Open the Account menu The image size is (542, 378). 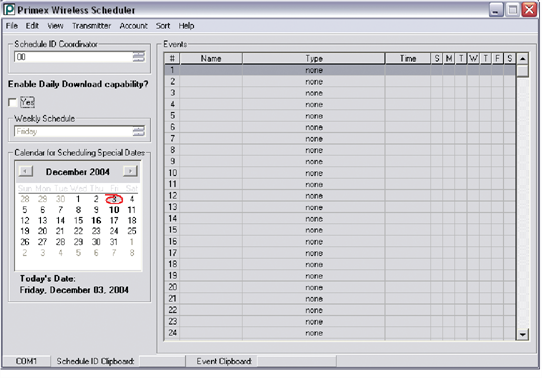coord(133,26)
